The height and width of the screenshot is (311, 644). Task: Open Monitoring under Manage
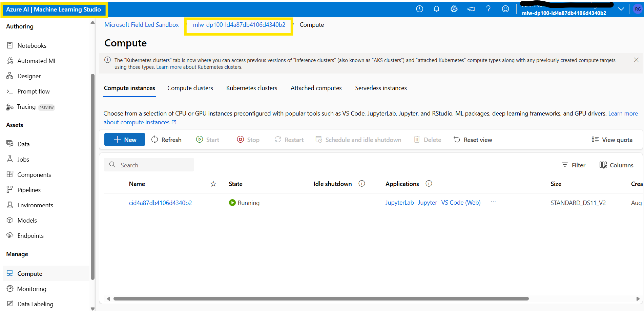coord(26,289)
